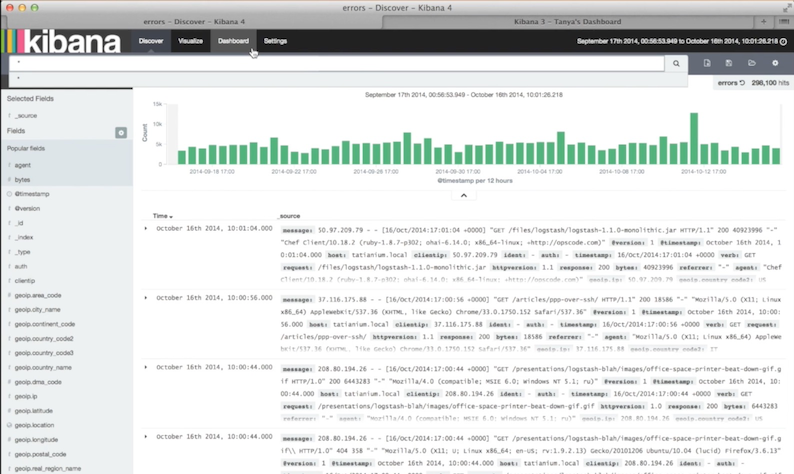Select the geoip.longitude field
Image resolution: width=794 pixels, height=474 pixels.
pos(36,440)
